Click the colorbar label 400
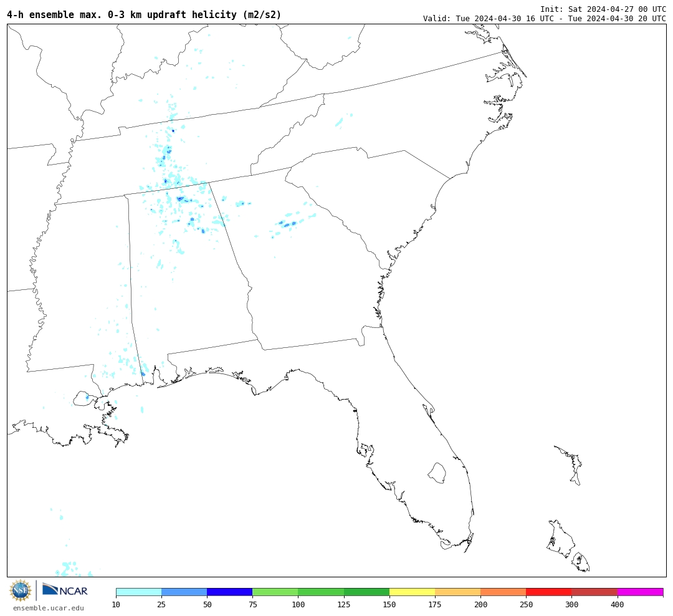673x616 pixels. pyautogui.click(x=617, y=605)
